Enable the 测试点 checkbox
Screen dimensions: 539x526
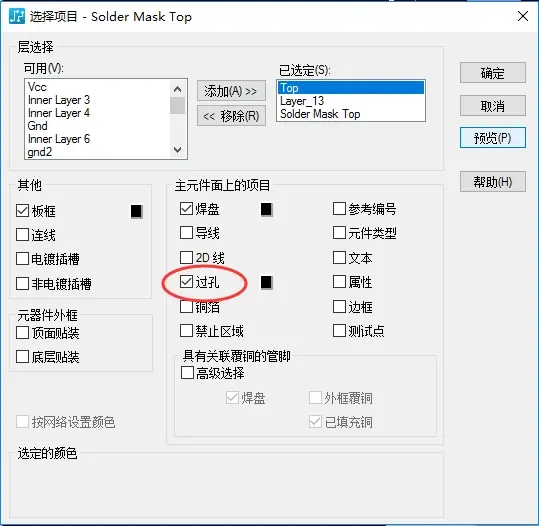tap(339, 331)
